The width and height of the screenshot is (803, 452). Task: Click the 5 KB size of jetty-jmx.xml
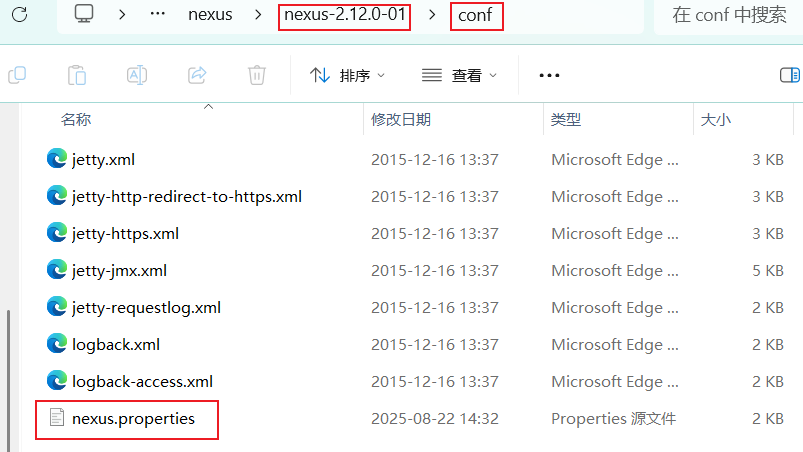point(768,270)
